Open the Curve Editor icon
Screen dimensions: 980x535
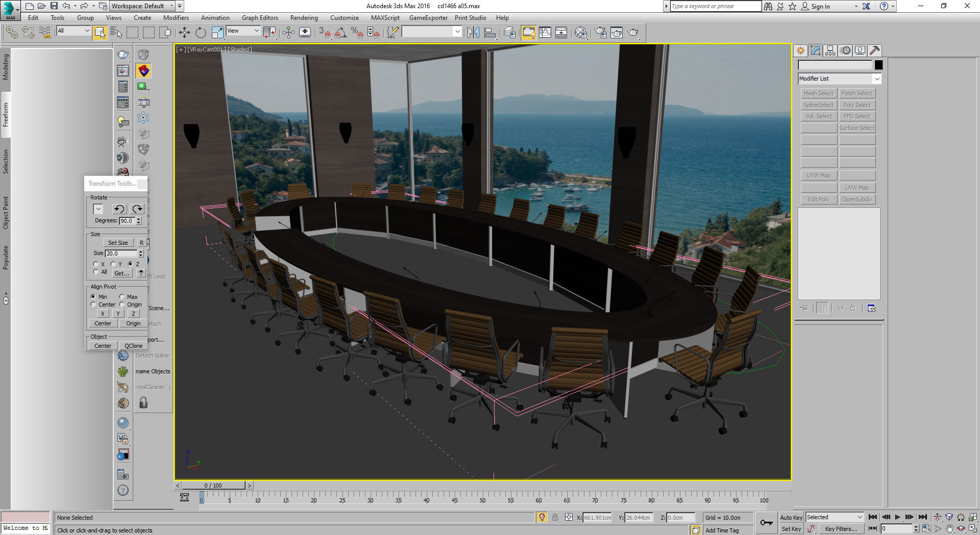[x=545, y=33]
